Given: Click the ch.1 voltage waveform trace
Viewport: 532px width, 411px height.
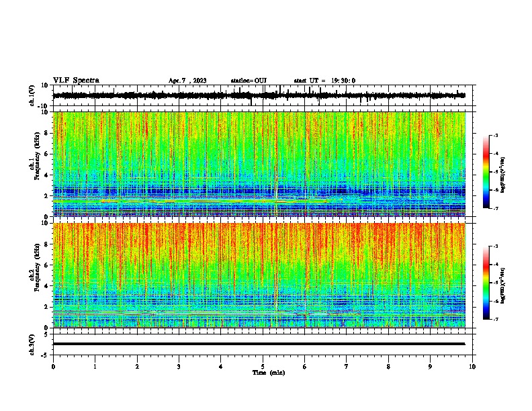Looking at the screenshot, I should [x=259, y=95].
